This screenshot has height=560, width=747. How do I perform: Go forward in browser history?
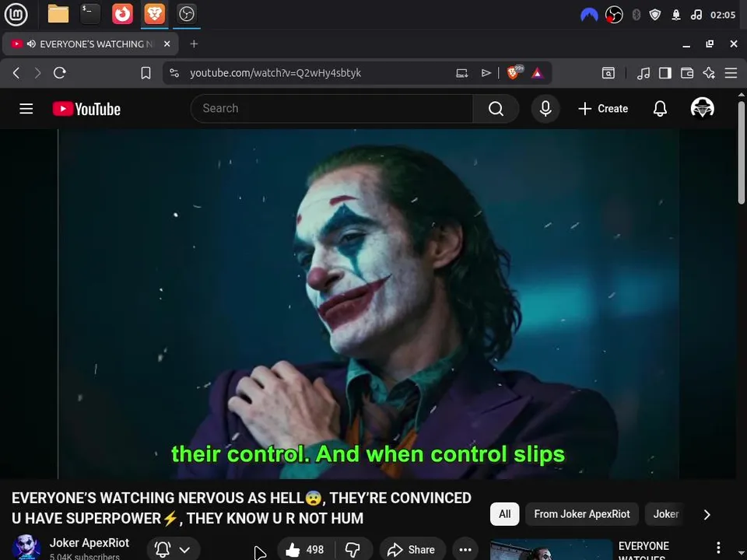37,73
